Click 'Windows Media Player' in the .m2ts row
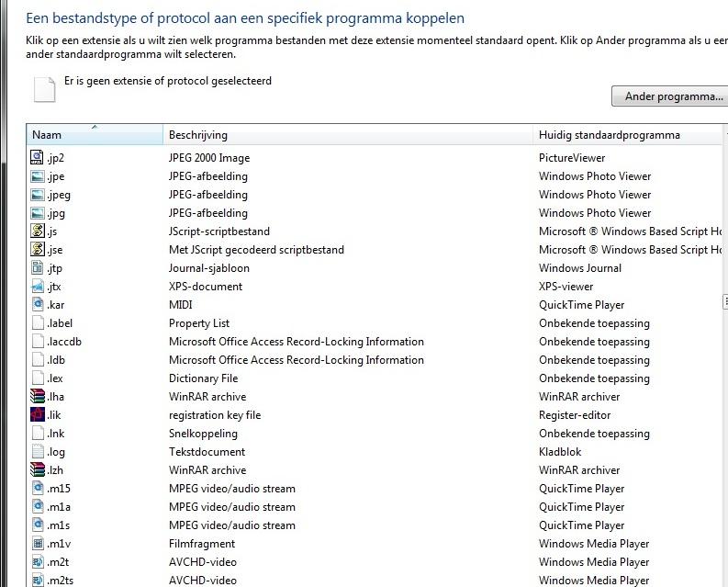 pyautogui.click(x=594, y=580)
